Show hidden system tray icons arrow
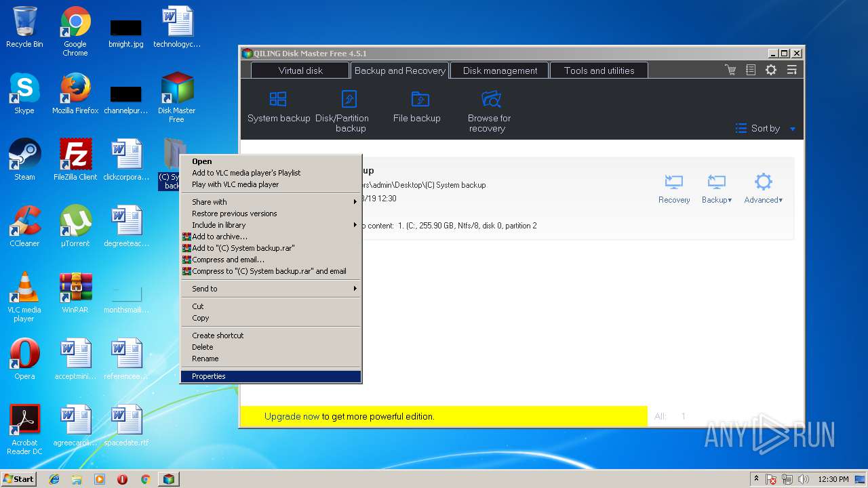Image resolution: width=868 pixels, height=488 pixels. (x=756, y=479)
